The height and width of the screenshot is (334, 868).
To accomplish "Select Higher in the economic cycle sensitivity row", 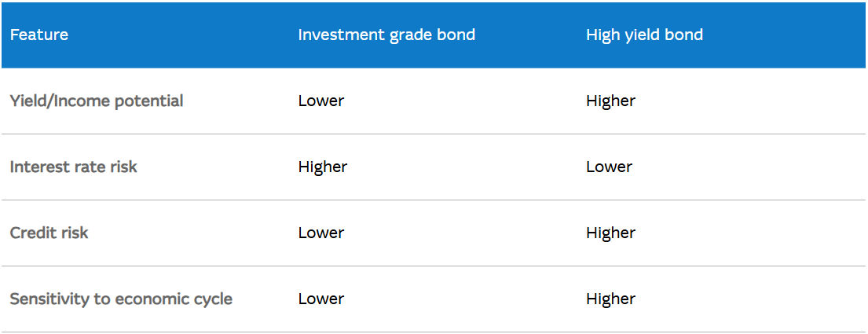I will (x=610, y=299).
